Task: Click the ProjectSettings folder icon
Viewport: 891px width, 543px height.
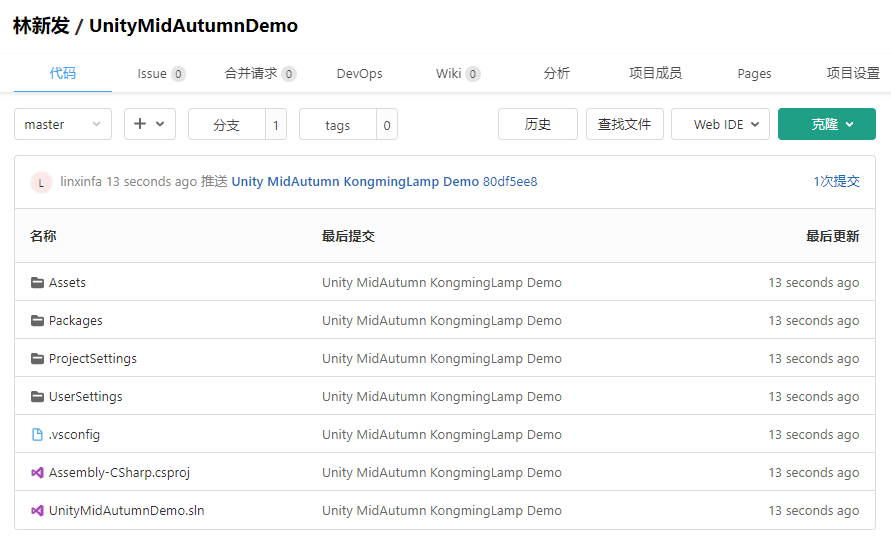Action: coord(38,358)
